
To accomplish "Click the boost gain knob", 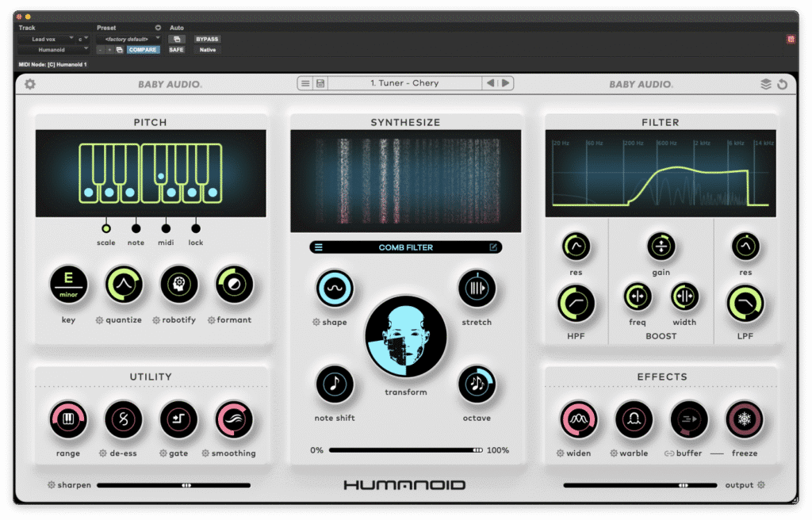I will click(661, 247).
